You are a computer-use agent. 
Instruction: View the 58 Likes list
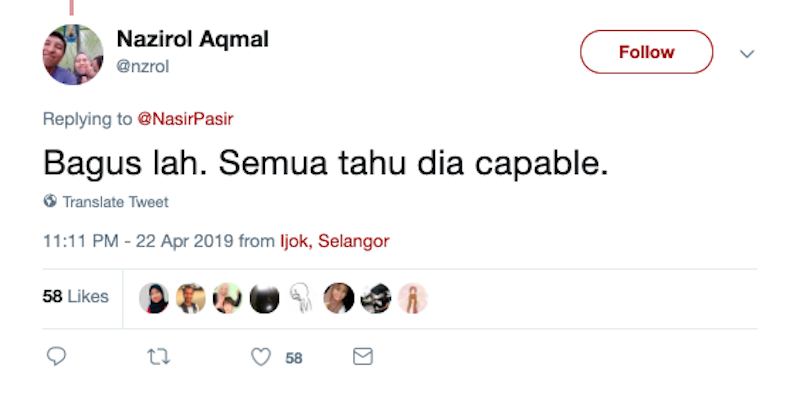click(76, 296)
